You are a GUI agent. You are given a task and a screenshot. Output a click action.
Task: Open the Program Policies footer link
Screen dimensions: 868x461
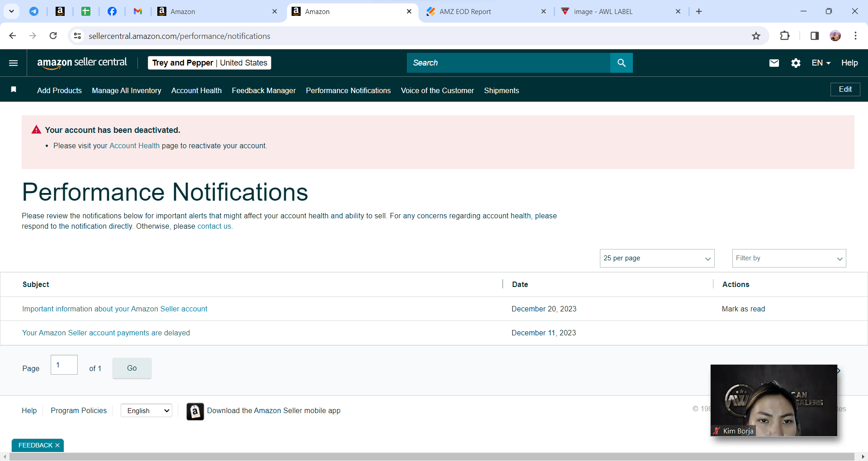point(79,410)
